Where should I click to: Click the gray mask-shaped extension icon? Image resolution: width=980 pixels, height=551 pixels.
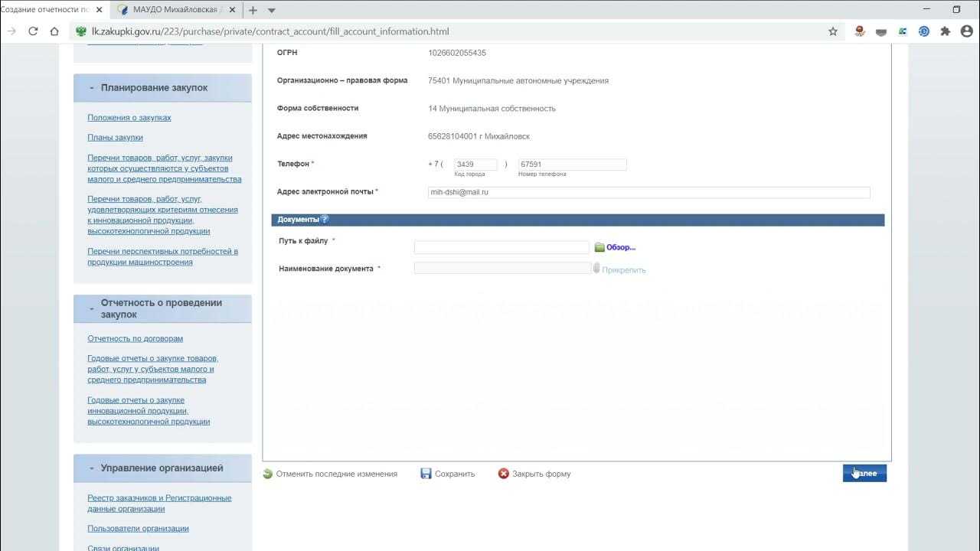[881, 31]
